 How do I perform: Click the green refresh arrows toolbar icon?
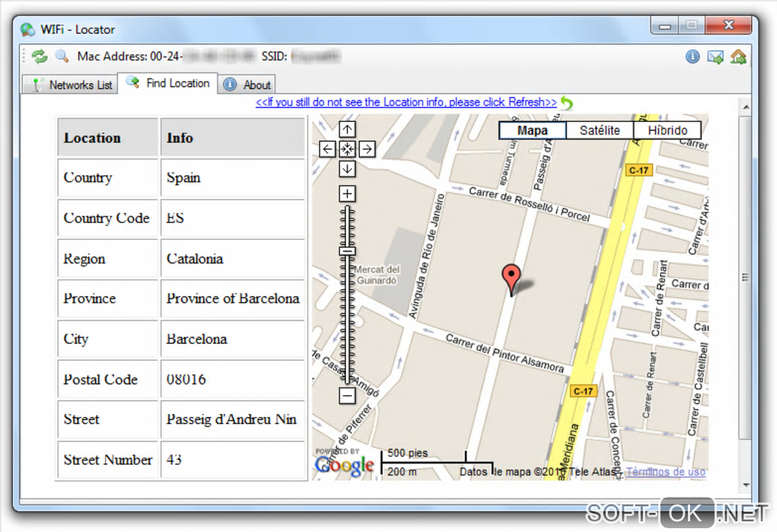40,56
